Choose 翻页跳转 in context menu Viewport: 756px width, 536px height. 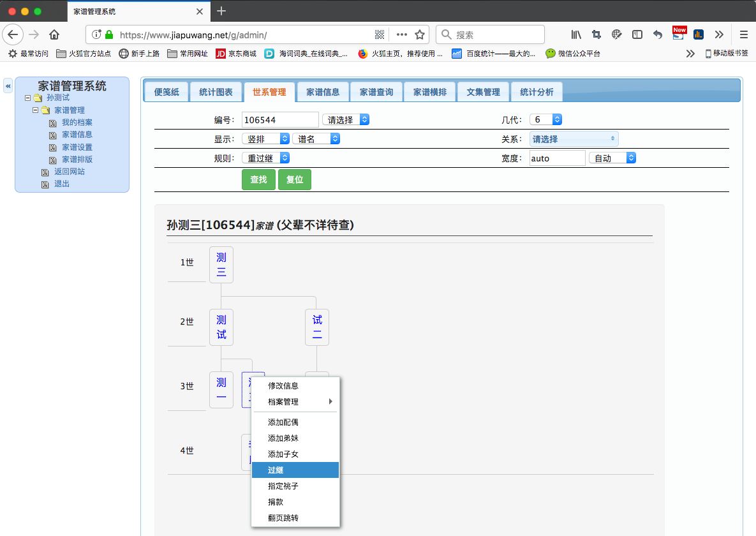(x=295, y=517)
